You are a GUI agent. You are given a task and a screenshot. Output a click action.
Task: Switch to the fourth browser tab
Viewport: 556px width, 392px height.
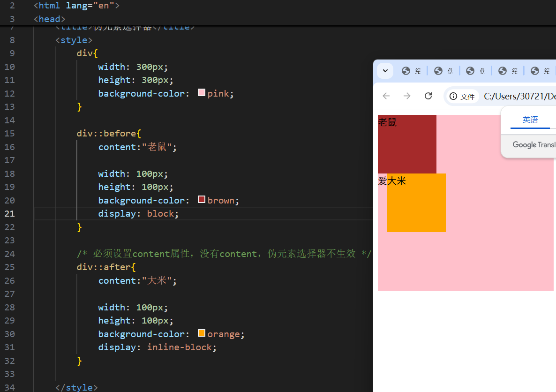click(508, 71)
